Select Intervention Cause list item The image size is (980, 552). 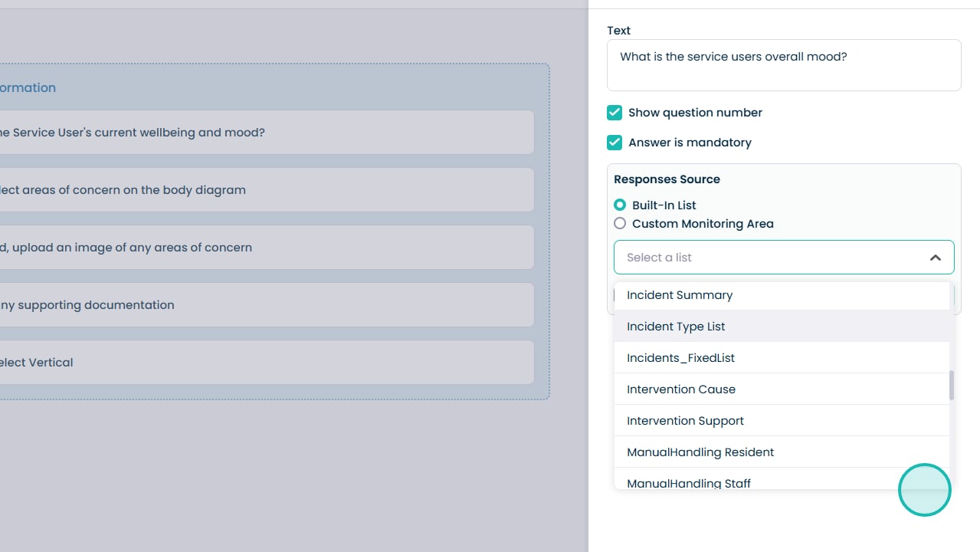681,389
